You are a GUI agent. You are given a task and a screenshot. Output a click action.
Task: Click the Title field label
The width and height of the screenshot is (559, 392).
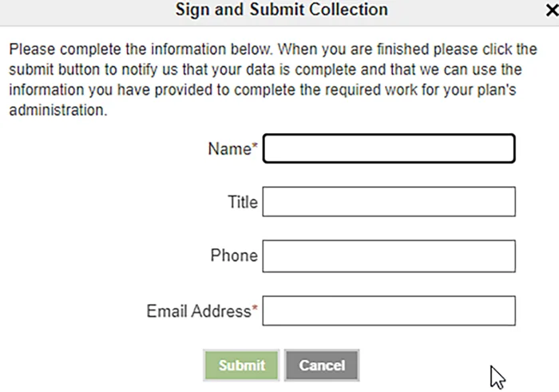pos(243,202)
